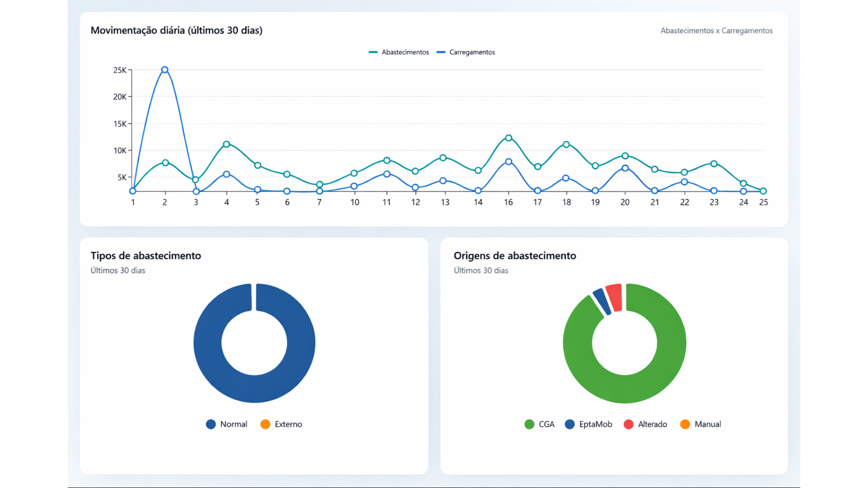
Task: Click the Carregamentos peak point at day 2
Action: point(165,70)
